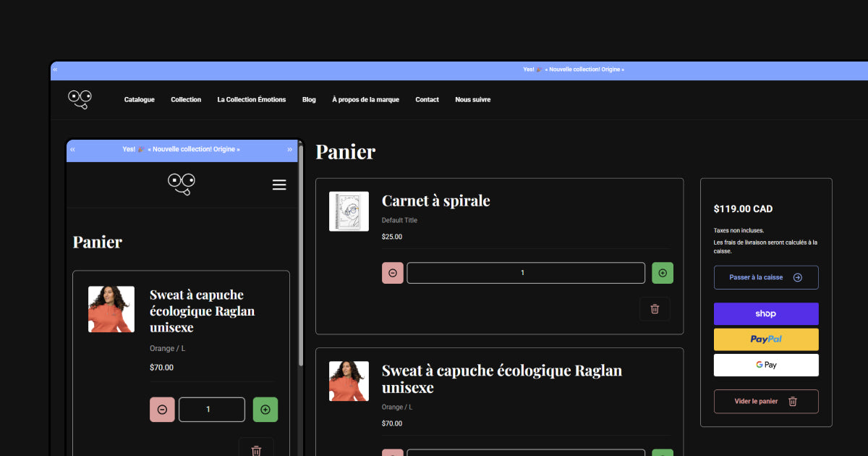Image resolution: width=868 pixels, height=456 pixels.
Task: Click Vider le panier button
Action: point(766,401)
